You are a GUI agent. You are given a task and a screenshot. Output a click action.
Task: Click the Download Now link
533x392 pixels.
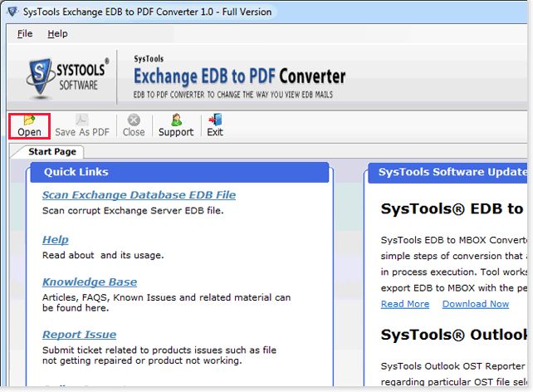(475, 304)
